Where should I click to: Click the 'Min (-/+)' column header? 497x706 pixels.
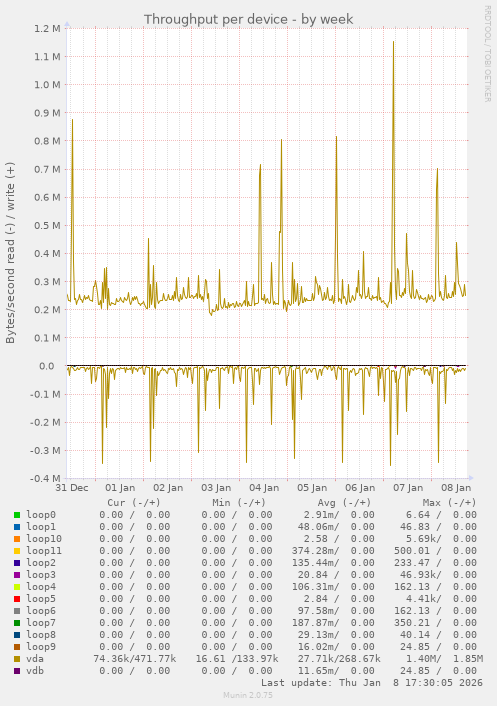pyautogui.click(x=239, y=502)
